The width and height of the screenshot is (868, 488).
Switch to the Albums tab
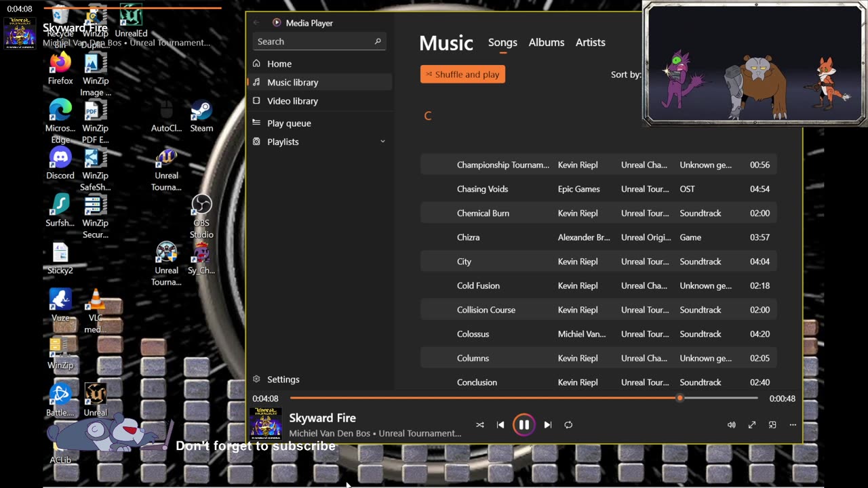pos(547,42)
